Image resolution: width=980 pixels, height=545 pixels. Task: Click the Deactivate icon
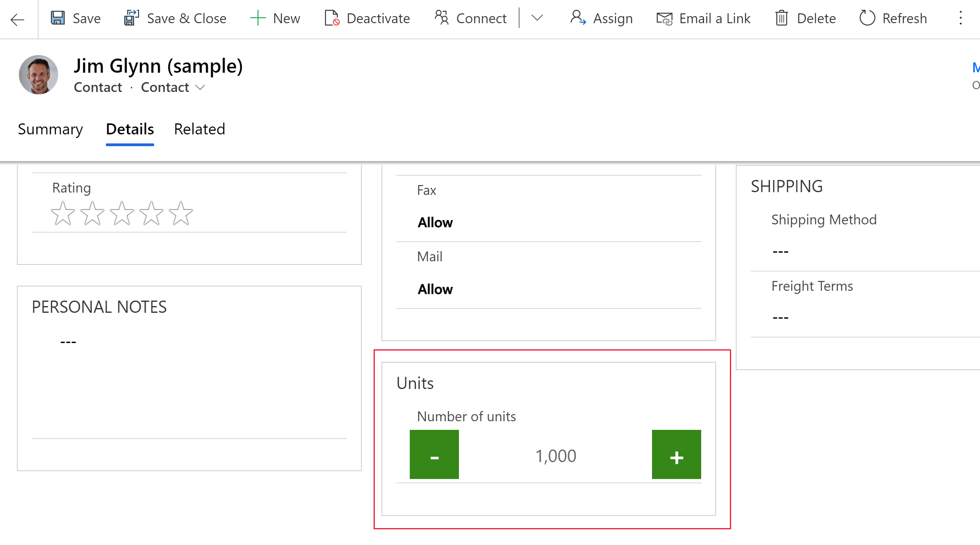tap(332, 18)
